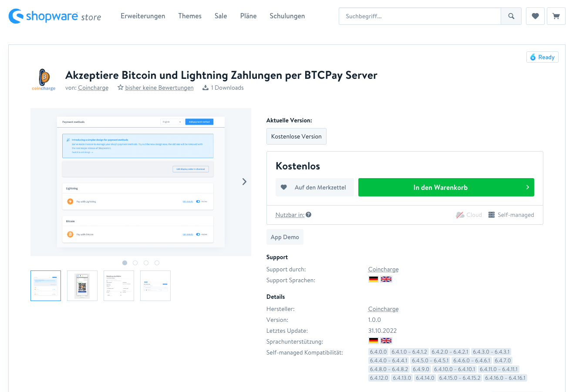Click the Nutzbar in label
566x392 pixels.
coord(290,215)
